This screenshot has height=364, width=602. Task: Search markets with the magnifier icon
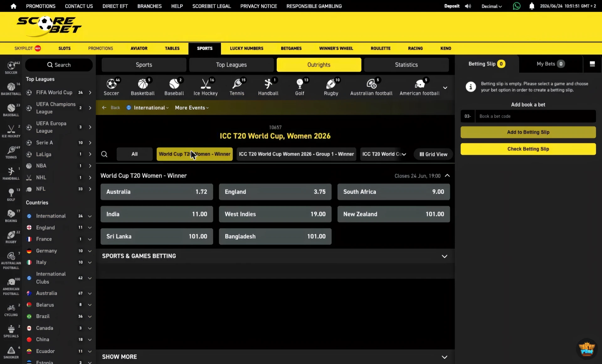[x=104, y=154]
